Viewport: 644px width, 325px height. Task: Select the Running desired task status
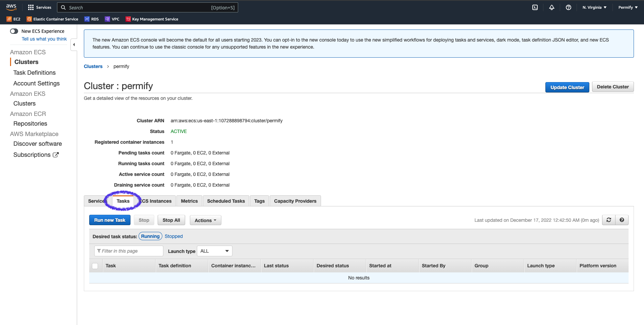[150, 236]
